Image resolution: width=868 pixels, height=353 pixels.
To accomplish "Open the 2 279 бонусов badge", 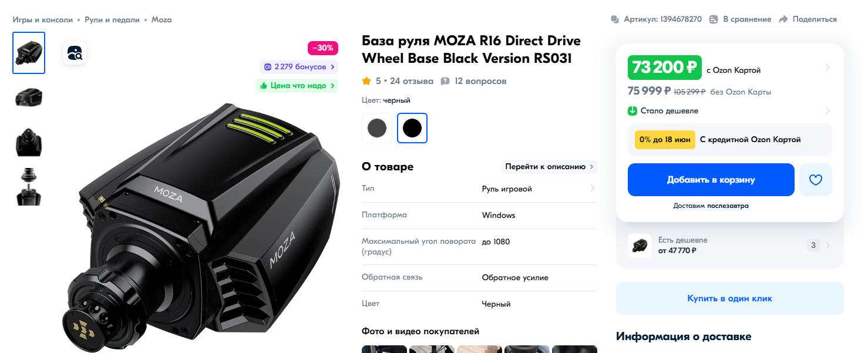I will pos(299,67).
